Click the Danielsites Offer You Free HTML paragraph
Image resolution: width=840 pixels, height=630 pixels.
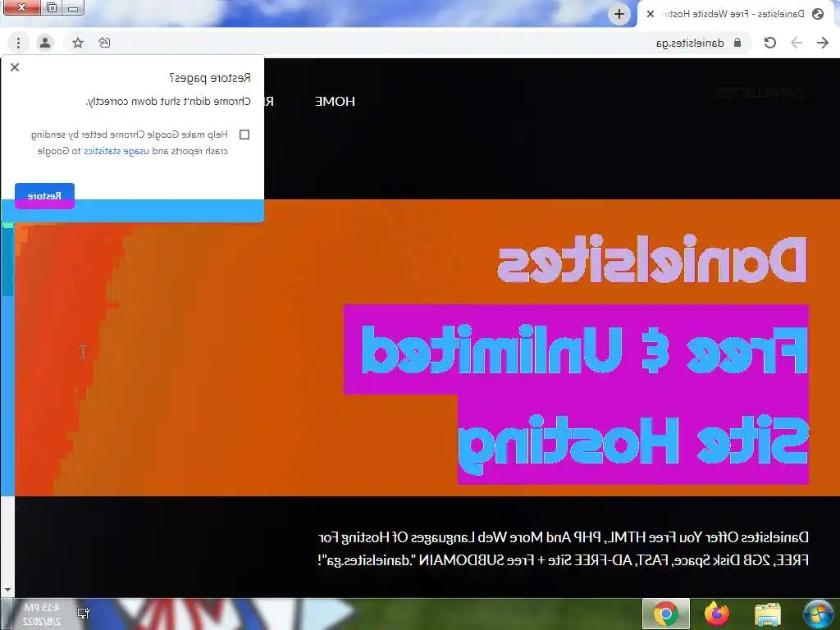563,549
